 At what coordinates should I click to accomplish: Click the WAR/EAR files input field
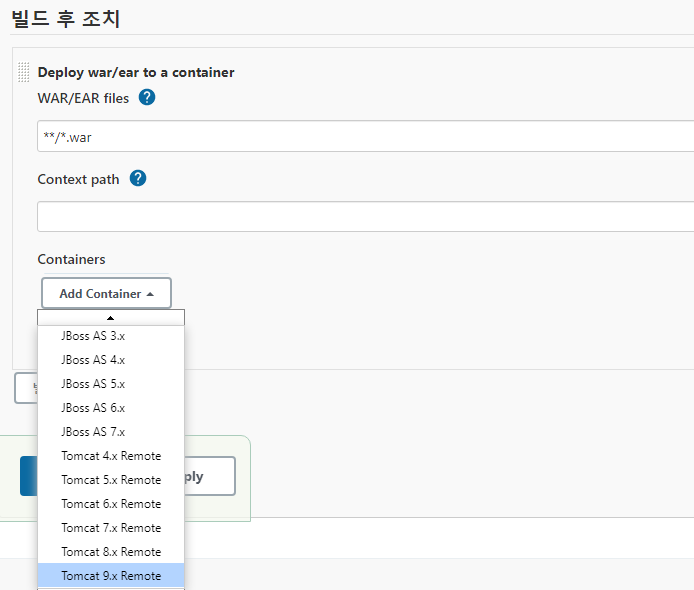pyautogui.click(x=366, y=136)
